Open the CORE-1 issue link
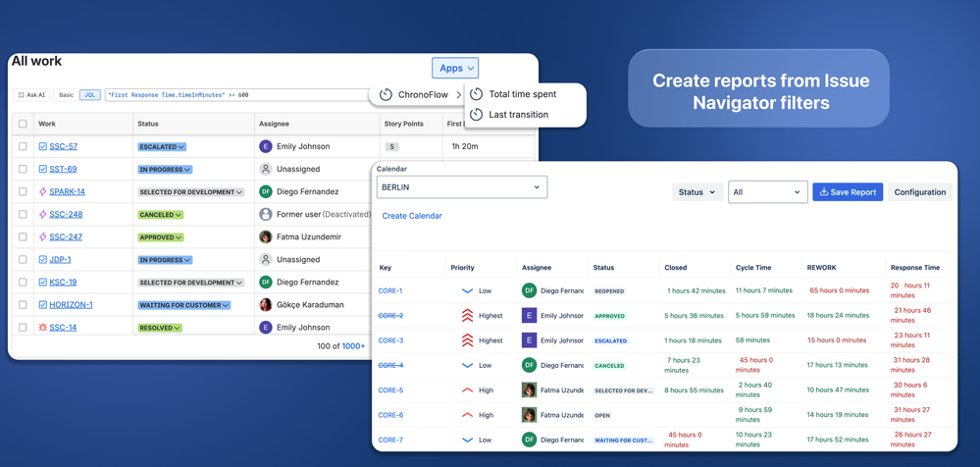980x467 pixels. pos(390,290)
